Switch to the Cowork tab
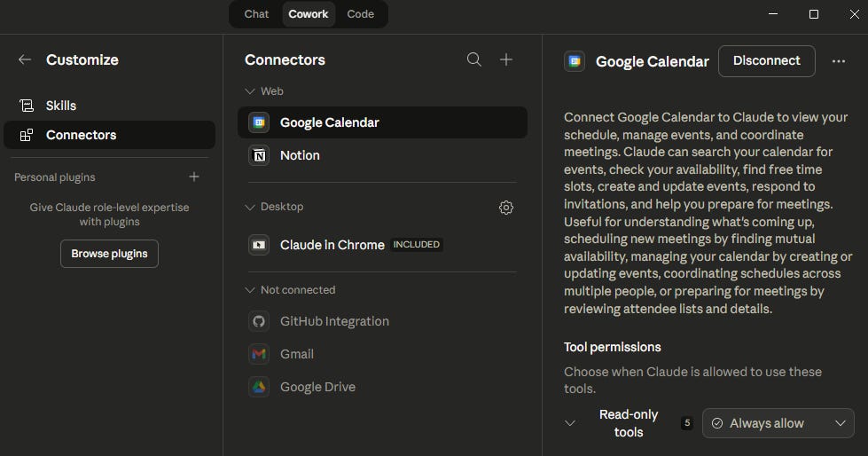The width and height of the screenshot is (868, 456). coord(308,14)
